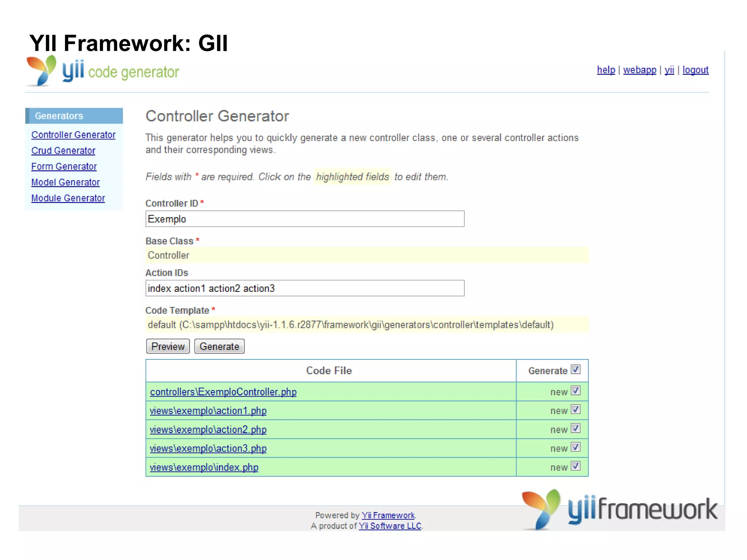The width and height of the screenshot is (747, 560).
Task: Toggle the Generate all checkbox in header
Action: [x=576, y=370]
